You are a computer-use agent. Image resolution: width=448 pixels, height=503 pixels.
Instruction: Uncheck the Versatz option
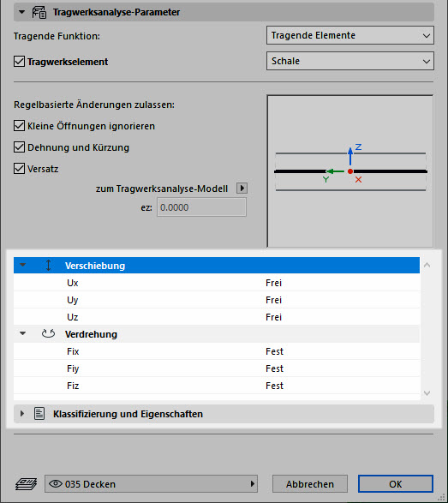pyautogui.click(x=19, y=169)
